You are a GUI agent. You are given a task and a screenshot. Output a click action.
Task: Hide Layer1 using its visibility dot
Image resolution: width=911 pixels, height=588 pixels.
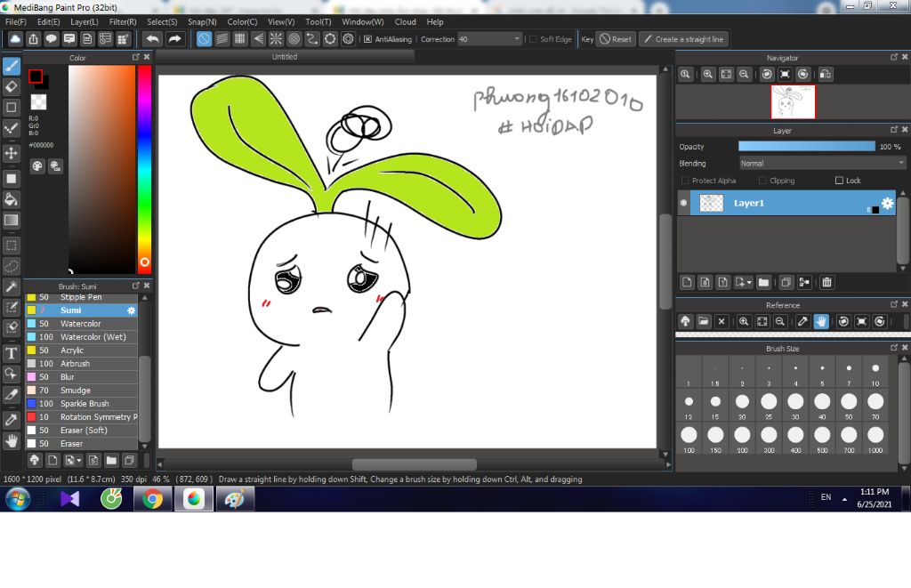click(x=683, y=204)
